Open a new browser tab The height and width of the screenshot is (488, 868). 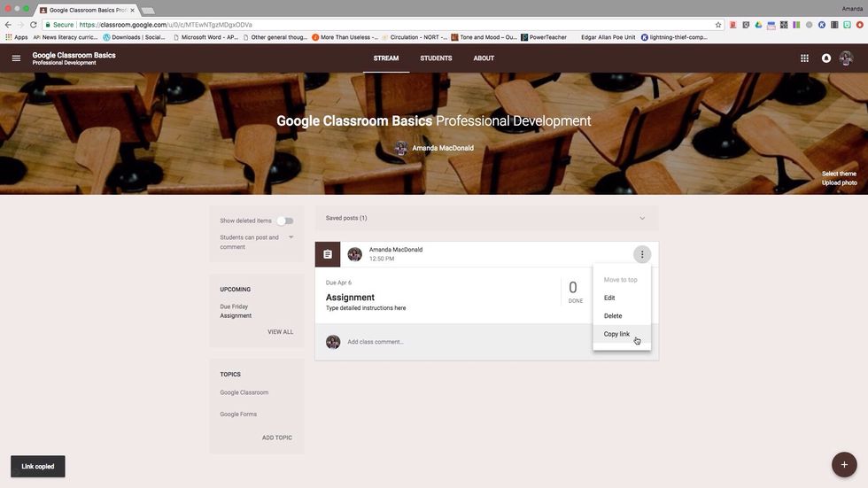click(148, 11)
